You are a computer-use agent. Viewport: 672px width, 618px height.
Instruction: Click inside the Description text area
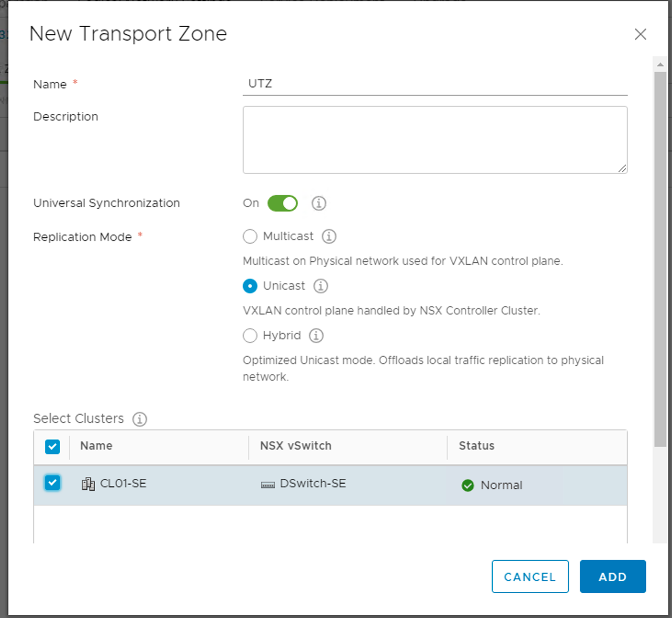point(434,140)
